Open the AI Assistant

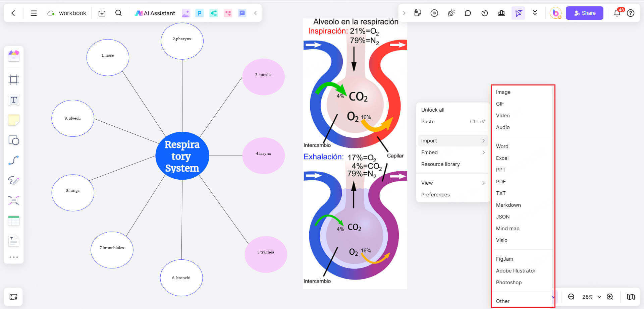coord(155,13)
